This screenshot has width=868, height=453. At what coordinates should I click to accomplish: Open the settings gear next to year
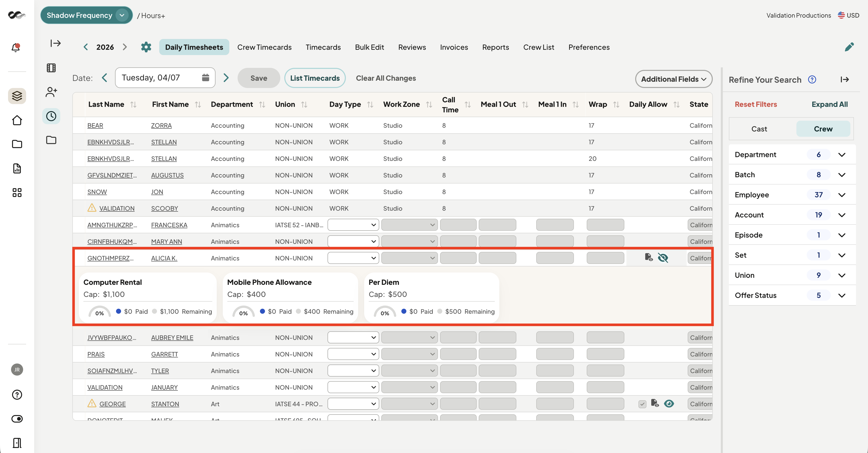click(x=146, y=47)
